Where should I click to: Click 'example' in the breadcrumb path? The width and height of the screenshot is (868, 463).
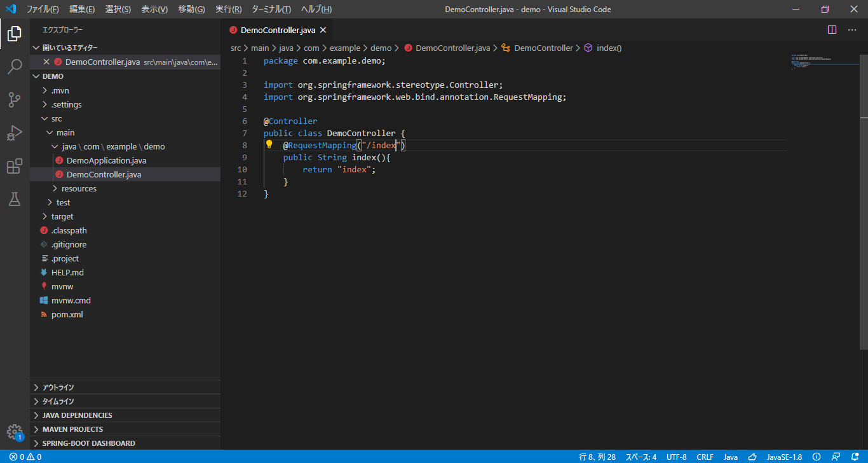click(x=345, y=48)
